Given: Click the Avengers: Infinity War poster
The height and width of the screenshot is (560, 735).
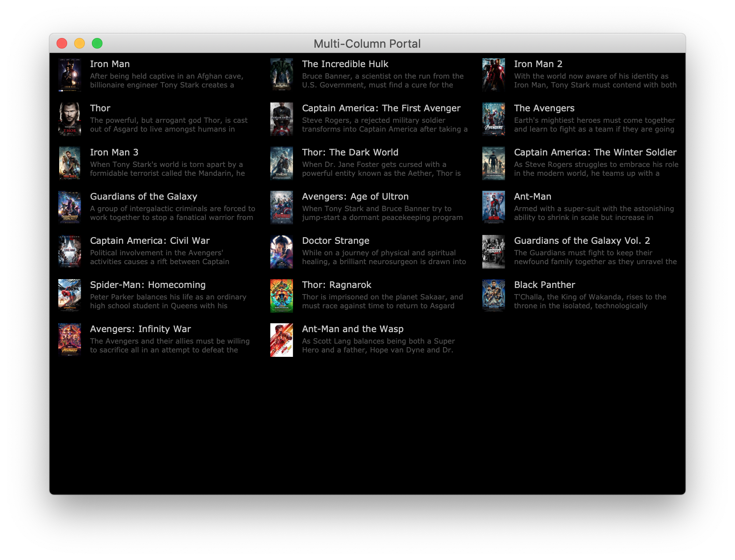Looking at the screenshot, I should 70,340.
